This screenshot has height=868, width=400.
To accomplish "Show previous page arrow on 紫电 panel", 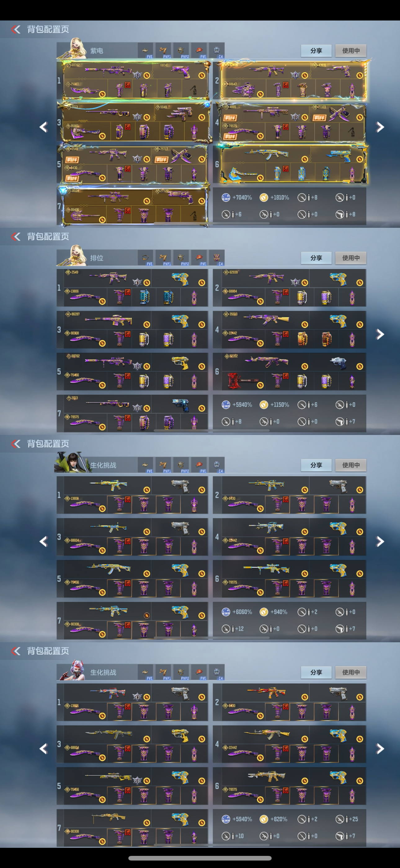I will pyautogui.click(x=43, y=127).
